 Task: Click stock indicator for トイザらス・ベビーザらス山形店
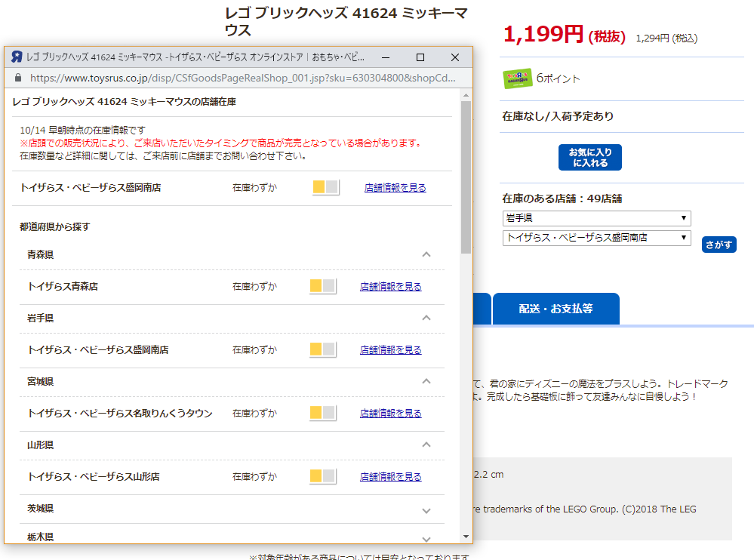[x=323, y=477]
